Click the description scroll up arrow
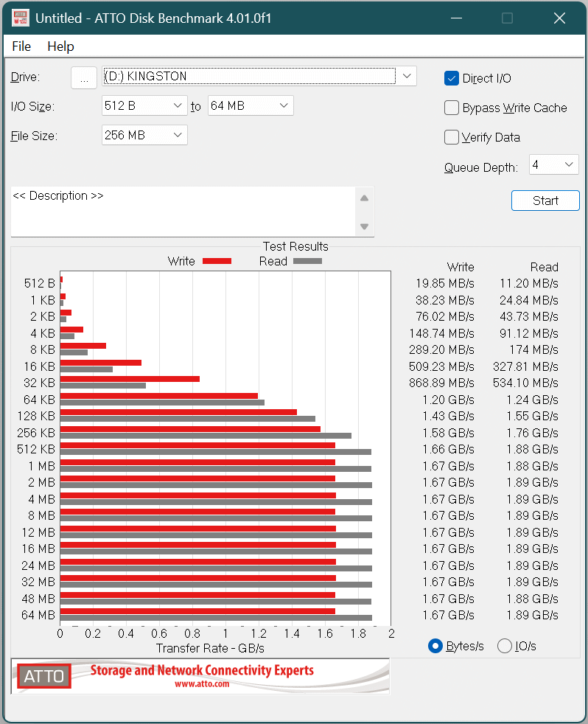The height and width of the screenshot is (724, 588). coord(364,198)
